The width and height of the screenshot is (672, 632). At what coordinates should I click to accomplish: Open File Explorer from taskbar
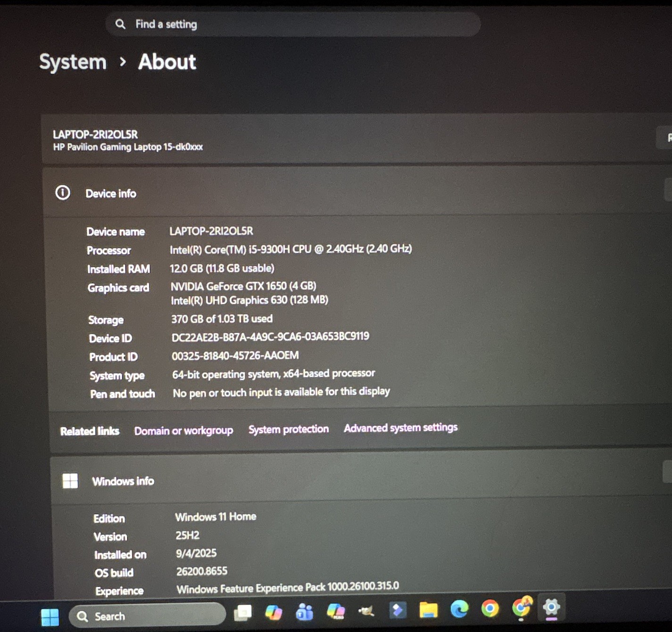[x=428, y=610]
